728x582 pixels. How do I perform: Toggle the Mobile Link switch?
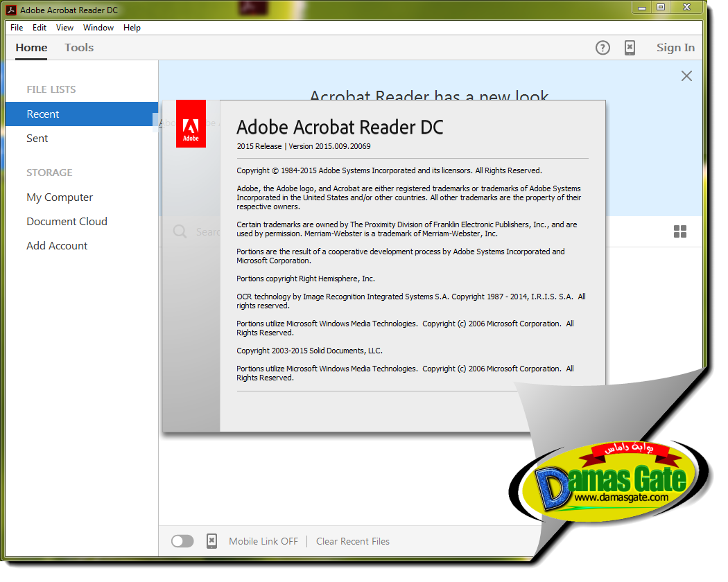[x=182, y=541]
